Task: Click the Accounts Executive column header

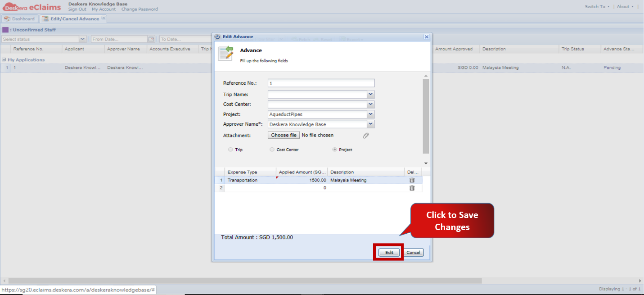Action: pyautogui.click(x=173, y=49)
